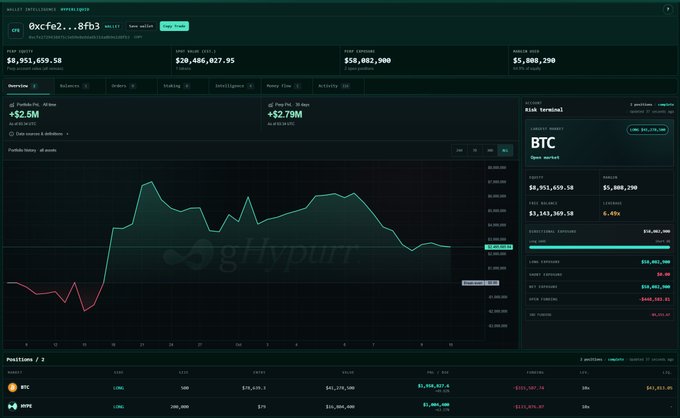Open the Intelligence tab
The width and height of the screenshot is (680, 418).
point(234,86)
